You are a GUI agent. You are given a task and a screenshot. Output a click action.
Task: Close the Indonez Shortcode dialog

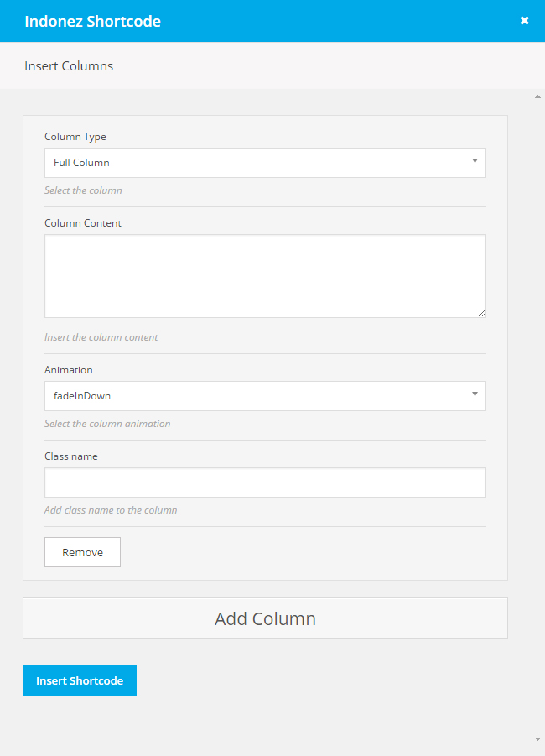[x=524, y=21]
